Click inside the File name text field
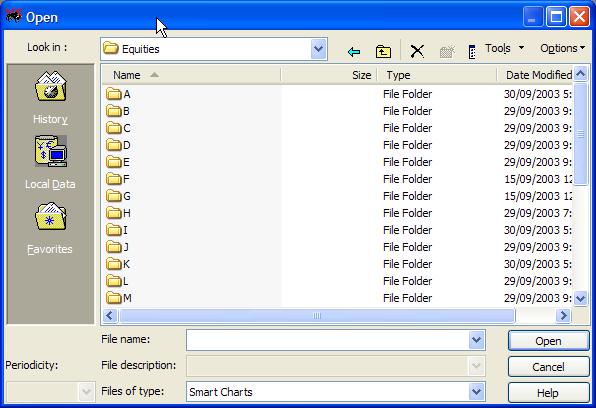 pyautogui.click(x=328, y=340)
